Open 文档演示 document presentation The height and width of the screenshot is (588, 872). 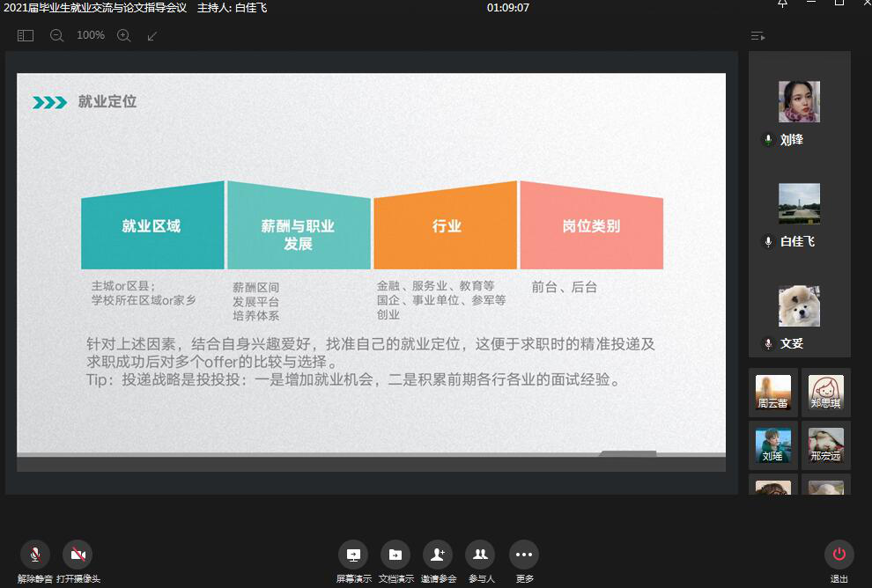pos(395,555)
